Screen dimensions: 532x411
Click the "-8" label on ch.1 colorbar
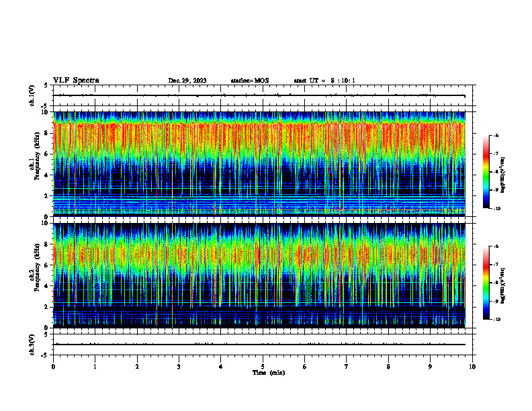click(496, 172)
